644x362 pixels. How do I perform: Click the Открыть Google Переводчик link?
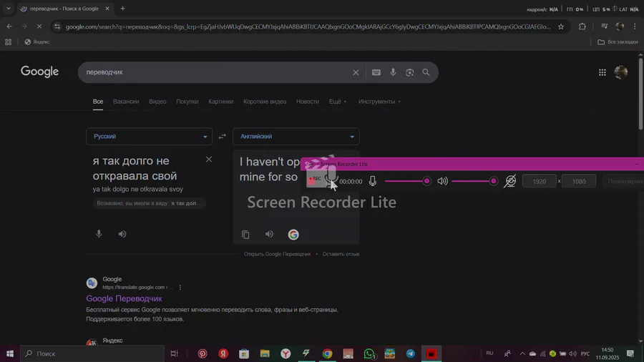pyautogui.click(x=277, y=254)
